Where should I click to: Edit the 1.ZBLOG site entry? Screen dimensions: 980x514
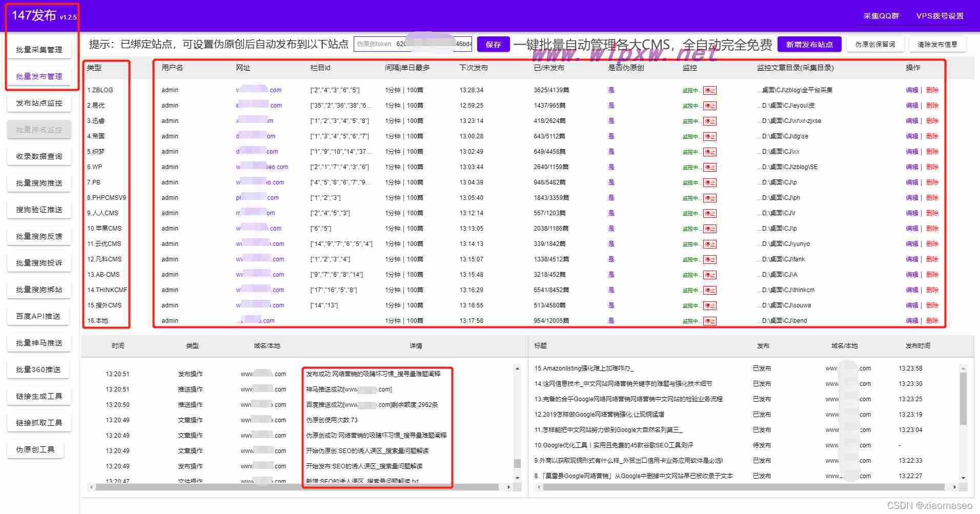point(912,90)
